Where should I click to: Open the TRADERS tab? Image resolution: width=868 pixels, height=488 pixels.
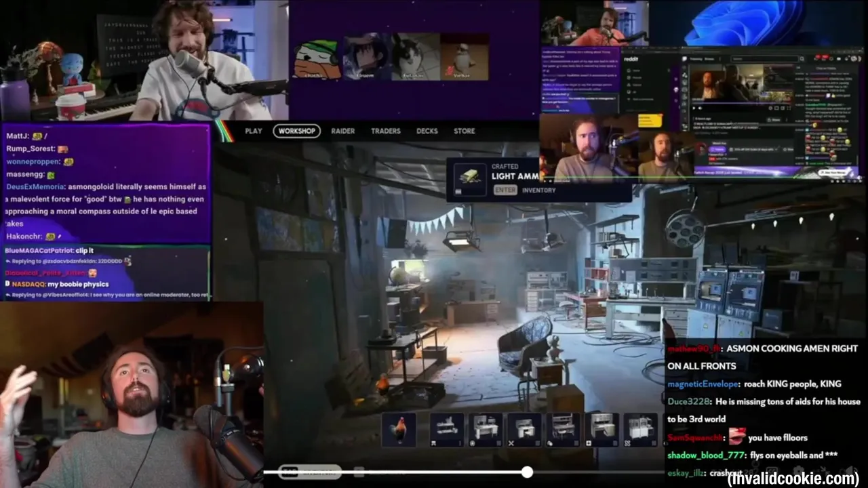[386, 131]
